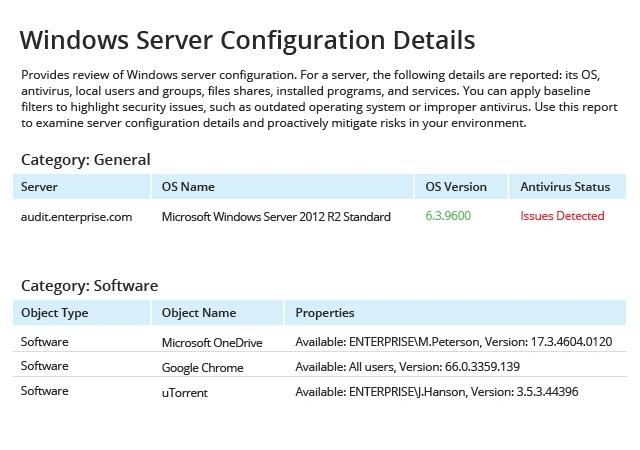Click the Windows Server Configuration Details title

247,40
